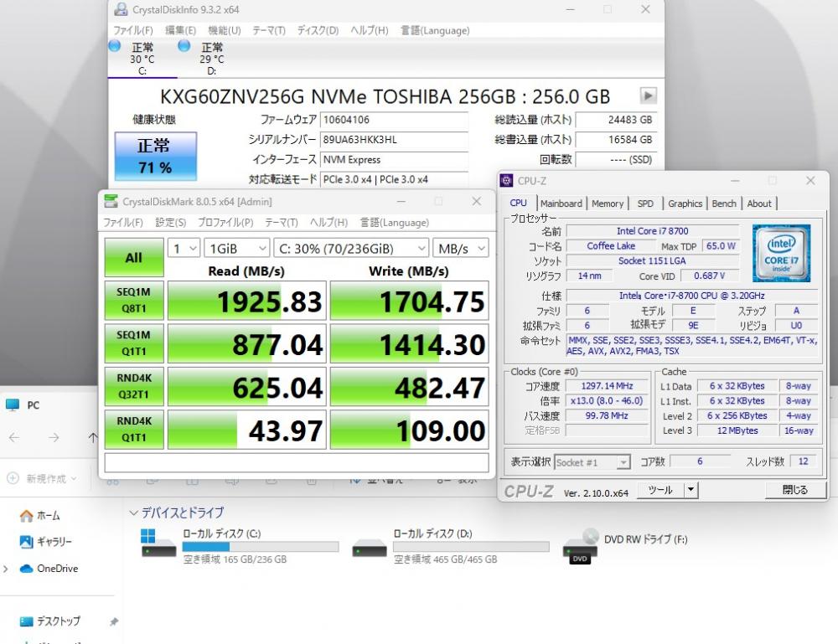Select Local Disk (C:) drive icon
The image size is (838, 644).
pyautogui.click(x=158, y=544)
